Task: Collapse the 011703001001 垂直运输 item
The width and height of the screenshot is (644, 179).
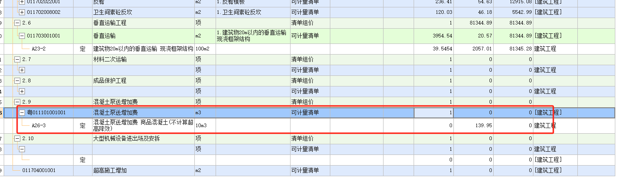Action: coord(22,36)
